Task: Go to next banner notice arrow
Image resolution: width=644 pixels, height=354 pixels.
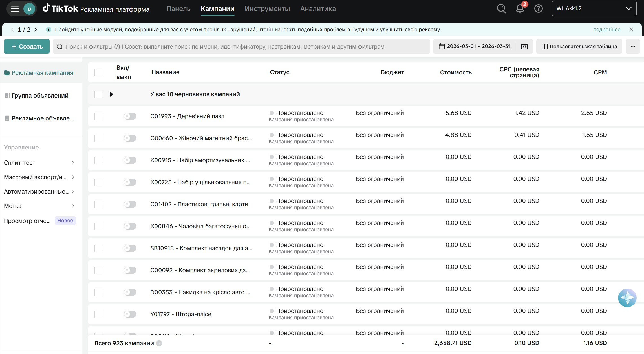Action: (36, 30)
